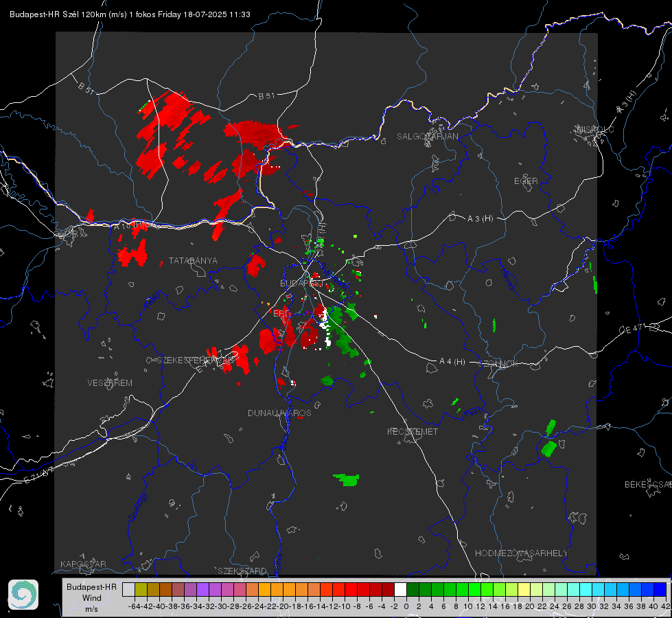Click the SZÉKESFEHÉRVÁR city label
This screenshot has width=672, height=618.
[x=196, y=360]
